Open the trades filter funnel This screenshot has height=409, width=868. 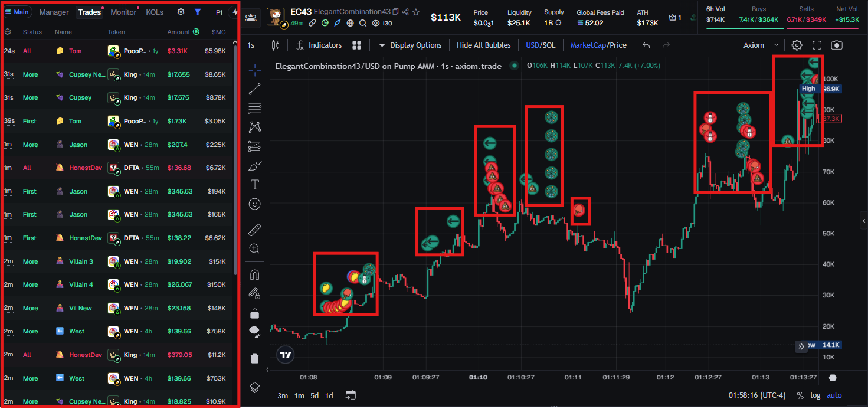pos(198,12)
